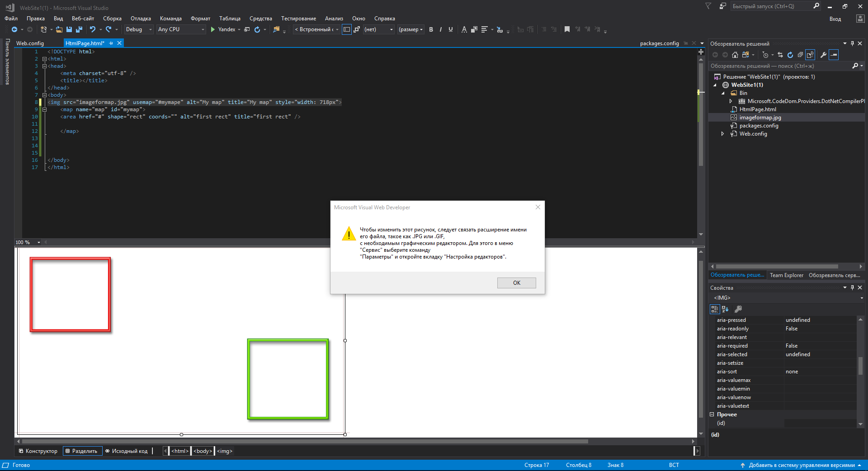Switch to the Team Explorer tab
Screen dimensions: 868x471
[787, 275]
